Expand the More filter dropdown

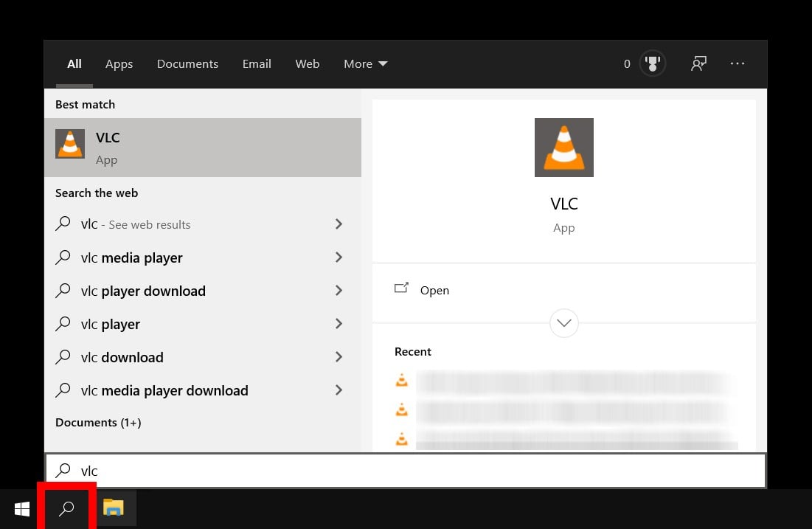pos(365,64)
